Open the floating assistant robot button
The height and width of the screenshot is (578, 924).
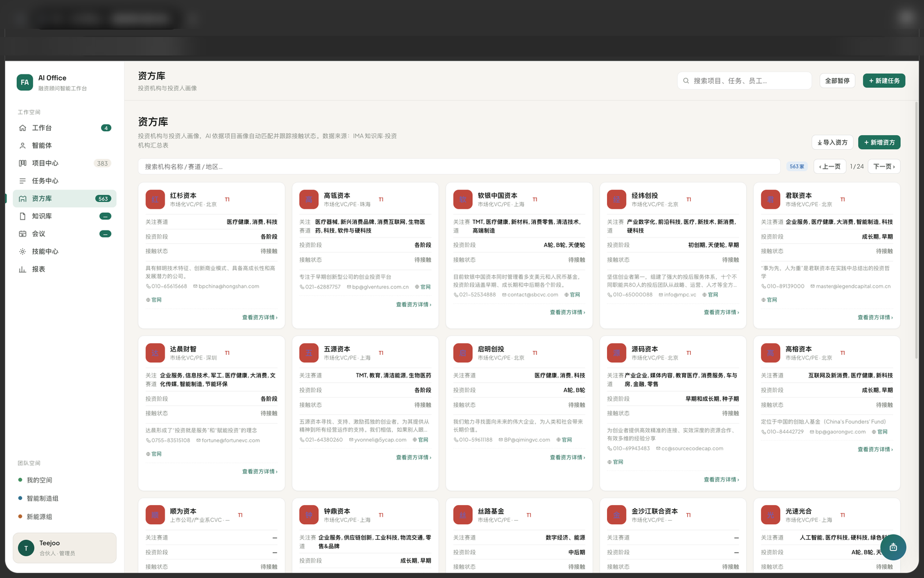[893, 547]
